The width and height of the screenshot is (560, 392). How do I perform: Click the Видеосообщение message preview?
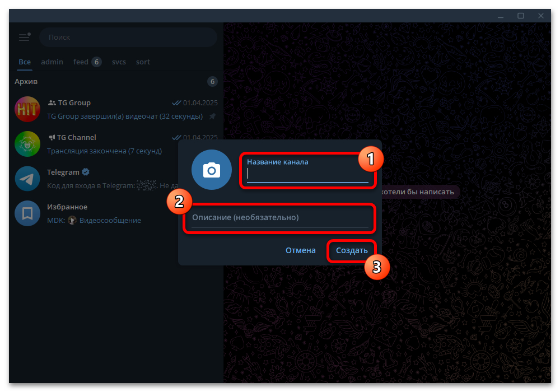[x=110, y=221]
